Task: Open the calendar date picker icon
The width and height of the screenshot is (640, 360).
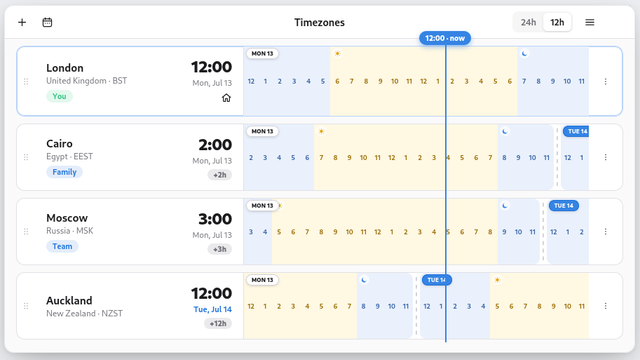Action: [x=47, y=22]
